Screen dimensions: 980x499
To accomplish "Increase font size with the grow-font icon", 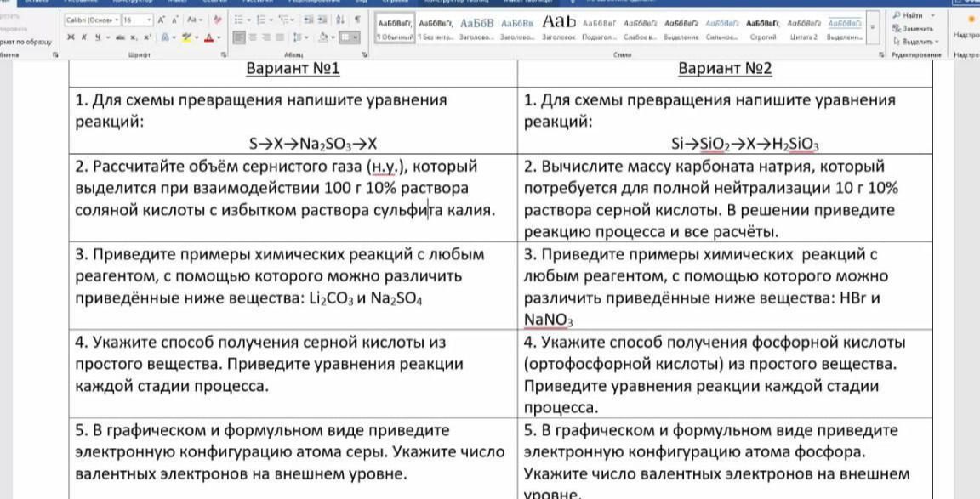I will [162, 20].
